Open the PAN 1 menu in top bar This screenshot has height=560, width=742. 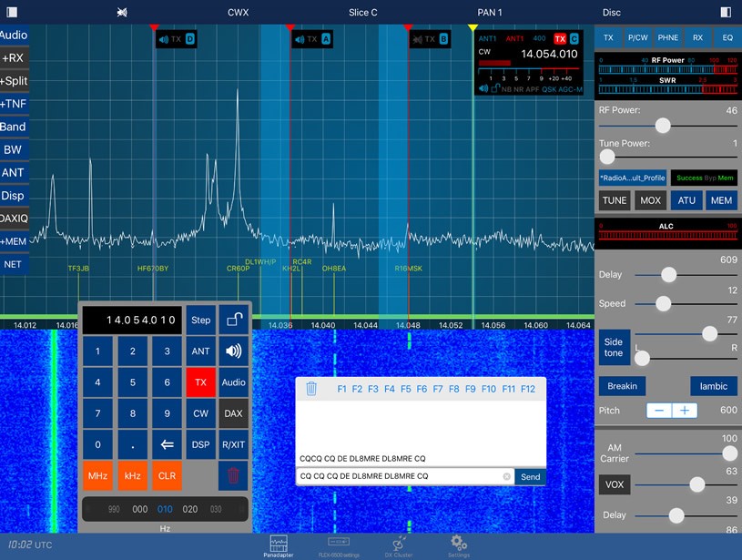(489, 13)
